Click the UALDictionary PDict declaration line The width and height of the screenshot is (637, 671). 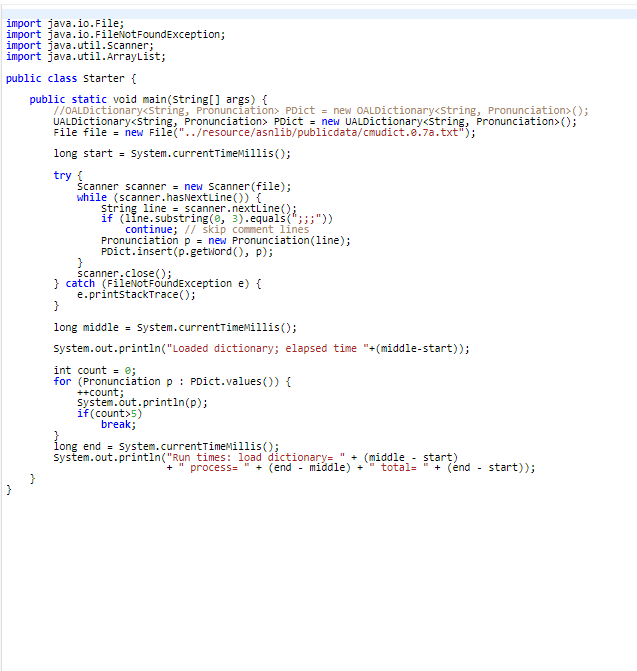click(315, 122)
